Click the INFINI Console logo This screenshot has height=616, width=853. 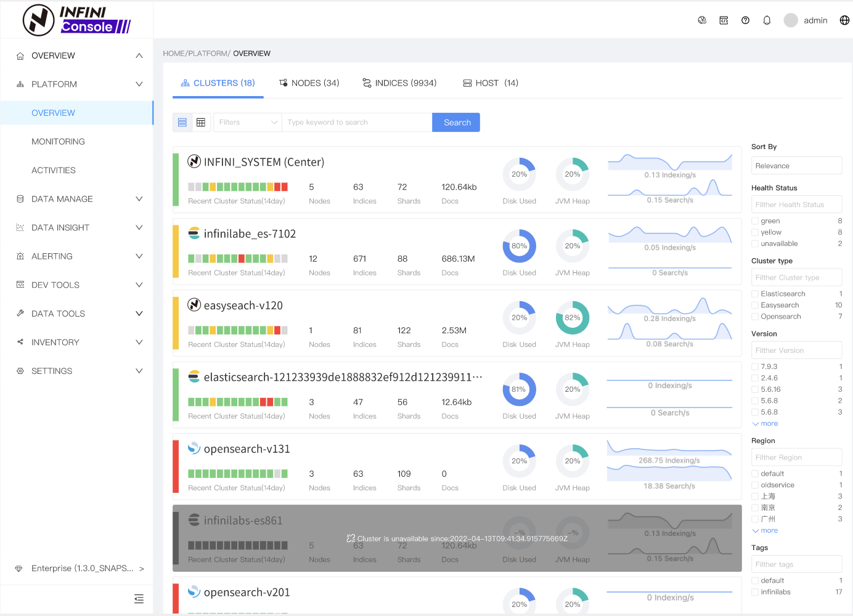[x=76, y=20]
